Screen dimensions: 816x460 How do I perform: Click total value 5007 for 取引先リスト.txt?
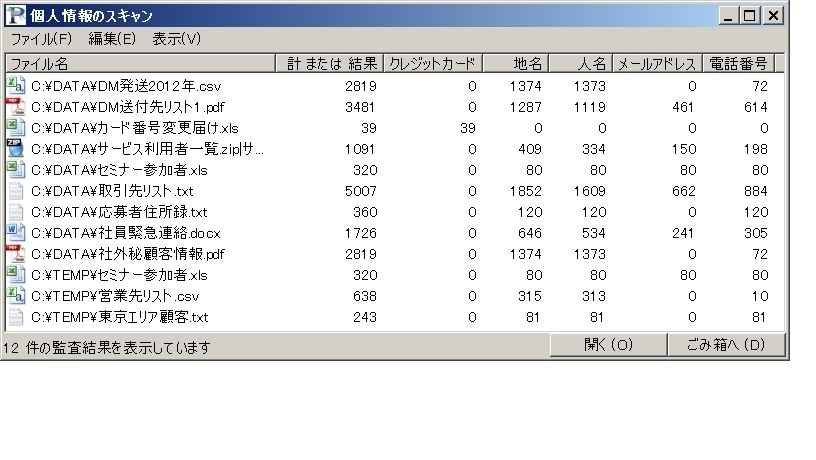360,191
